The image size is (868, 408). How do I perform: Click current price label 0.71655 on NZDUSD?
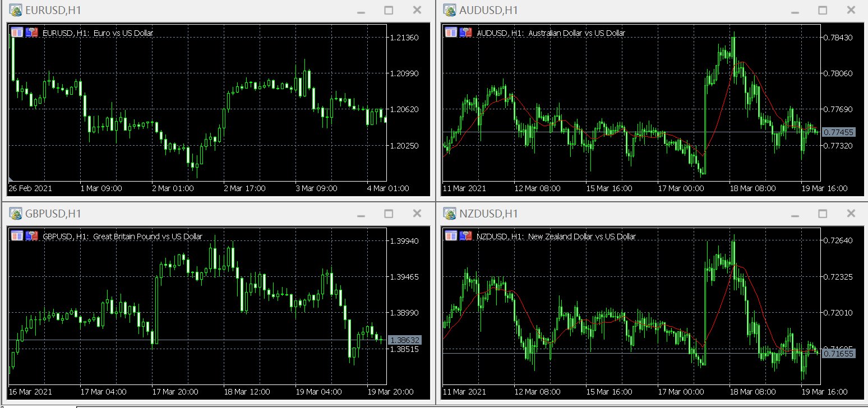pos(838,354)
